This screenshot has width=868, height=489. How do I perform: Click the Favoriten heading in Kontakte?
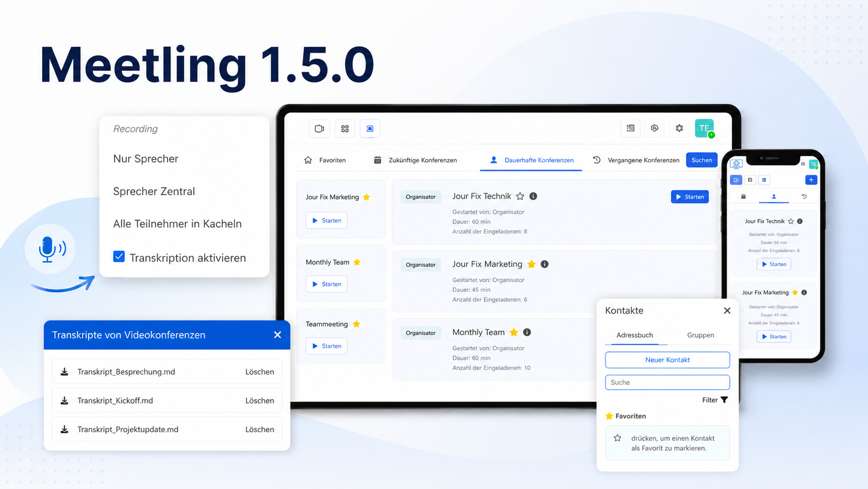pyautogui.click(x=630, y=416)
